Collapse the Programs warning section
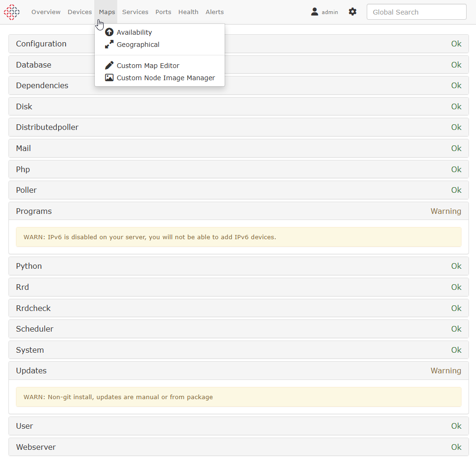Image resolution: width=476 pixels, height=462 pixels. click(239, 211)
